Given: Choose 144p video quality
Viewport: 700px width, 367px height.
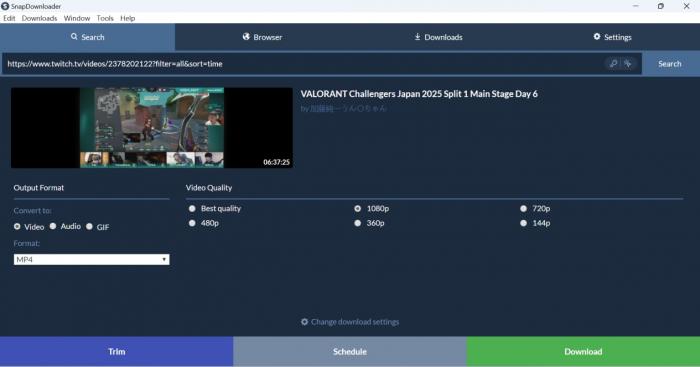Looking at the screenshot, I should point(523,223).
